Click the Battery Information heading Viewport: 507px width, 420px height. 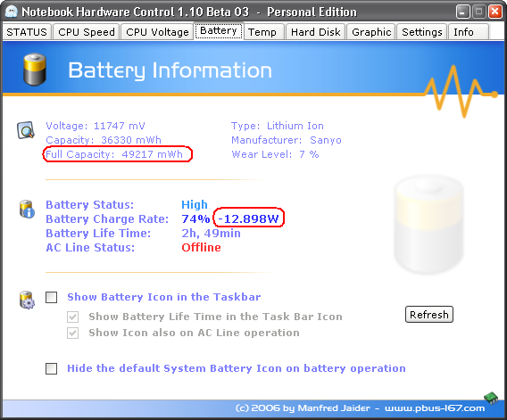click(170, 70)
